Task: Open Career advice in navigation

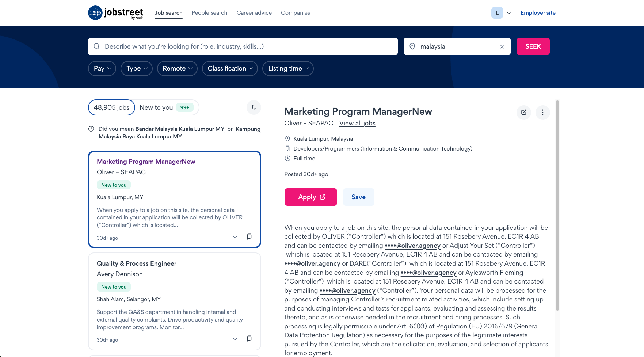Action: [x=254, y=13]
